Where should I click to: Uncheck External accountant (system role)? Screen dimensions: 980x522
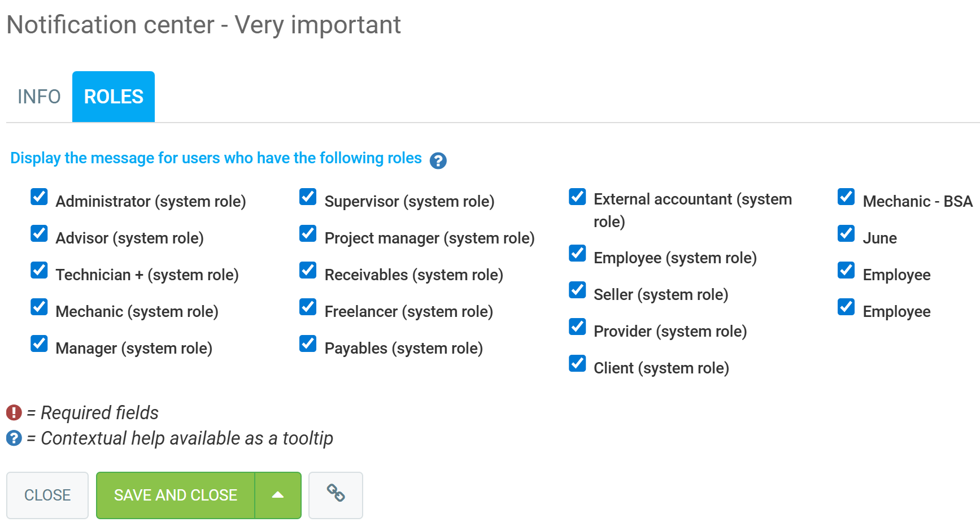pos(577,197)
